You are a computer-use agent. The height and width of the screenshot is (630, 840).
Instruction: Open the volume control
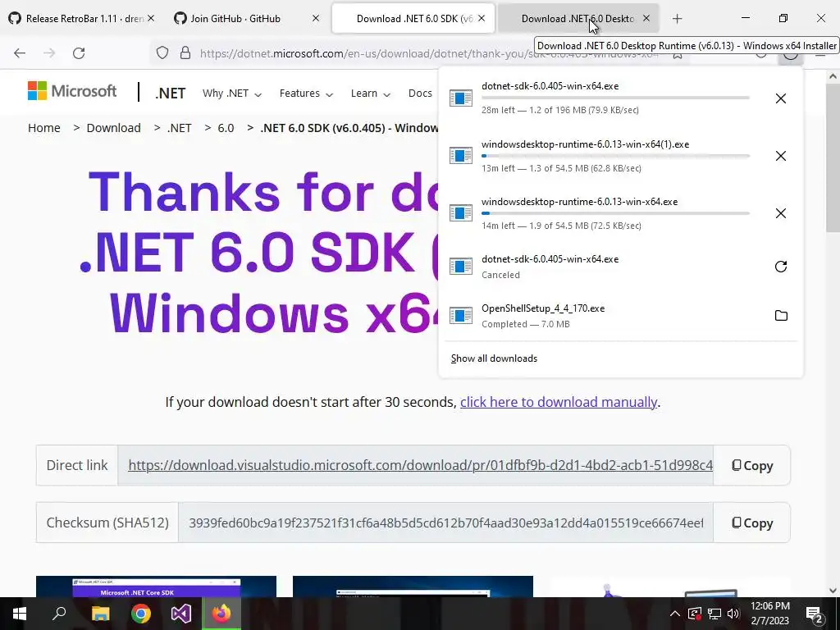(733, 614)
